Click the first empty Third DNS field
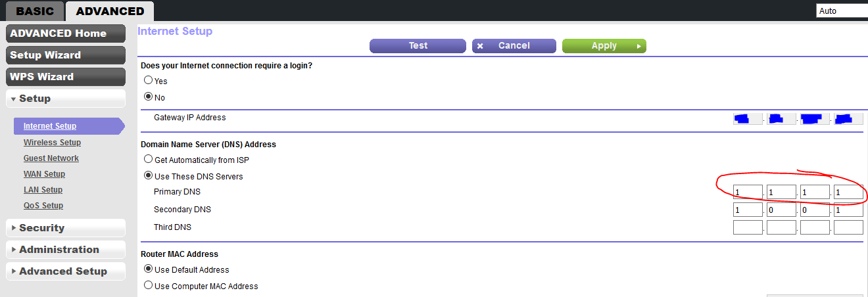 [x=748, y=227]
